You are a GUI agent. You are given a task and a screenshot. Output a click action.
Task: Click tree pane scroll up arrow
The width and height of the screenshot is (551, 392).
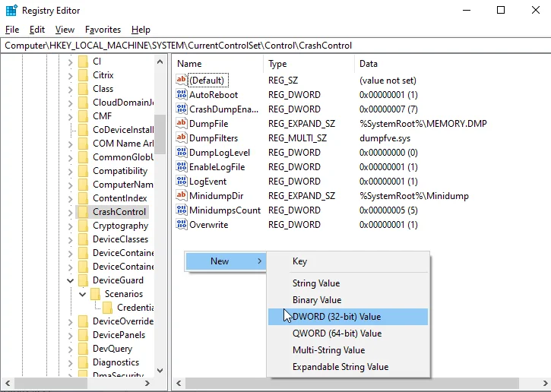[x=160, y=62]
